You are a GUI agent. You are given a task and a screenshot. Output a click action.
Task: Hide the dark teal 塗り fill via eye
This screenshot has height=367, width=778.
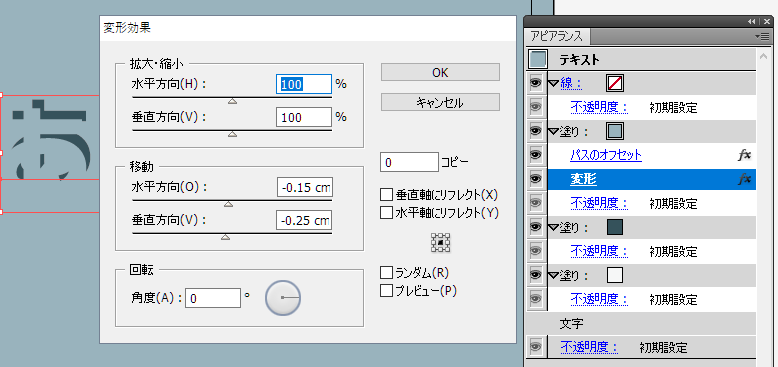click(535, 227)
